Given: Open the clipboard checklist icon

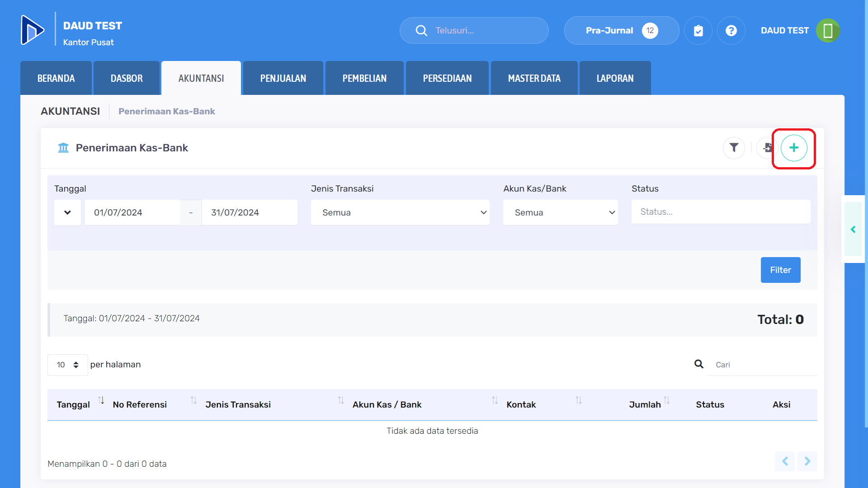Looking at the screenshot, I should 698,31.
